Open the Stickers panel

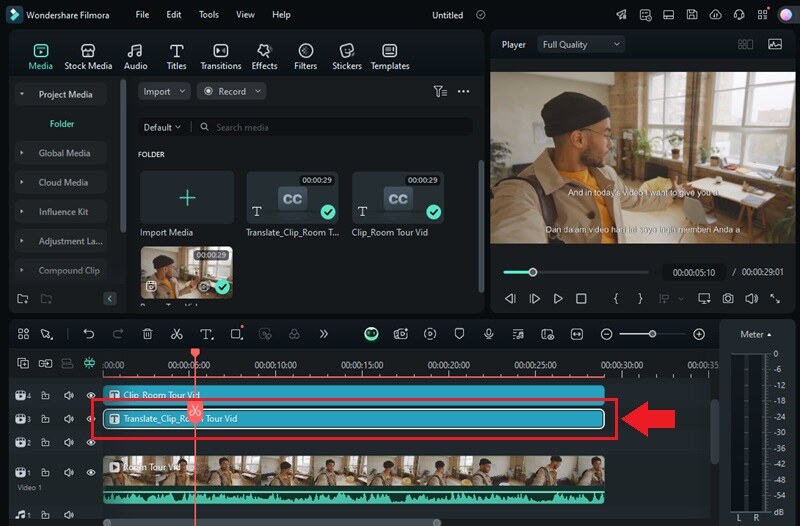pos(347,57)
